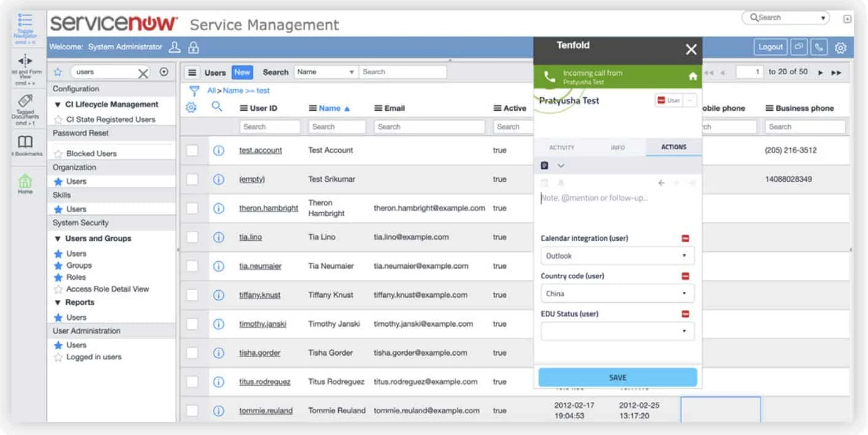Open the Name search field dropdown

(326, 72)
